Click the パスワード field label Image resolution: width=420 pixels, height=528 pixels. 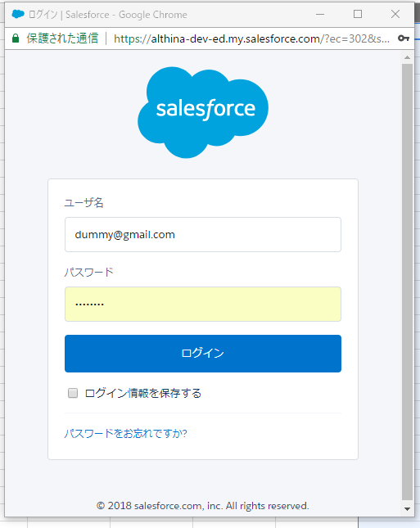point(89,272)
